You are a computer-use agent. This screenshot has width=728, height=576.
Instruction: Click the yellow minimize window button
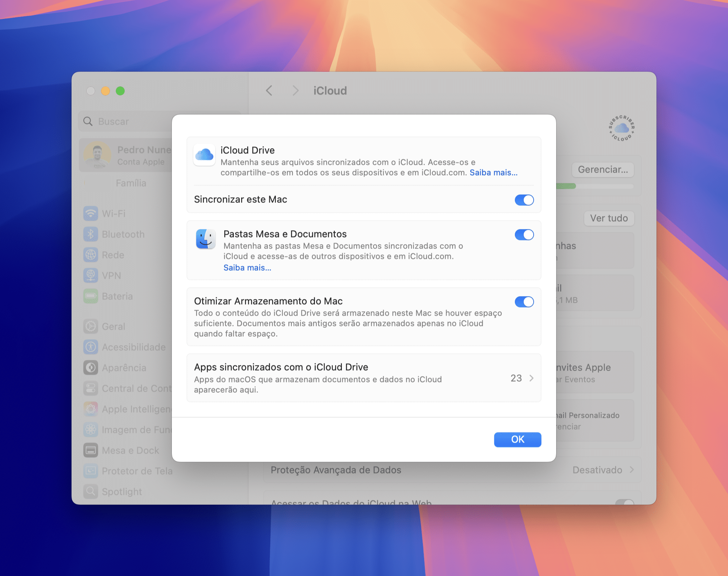[105, 91]
